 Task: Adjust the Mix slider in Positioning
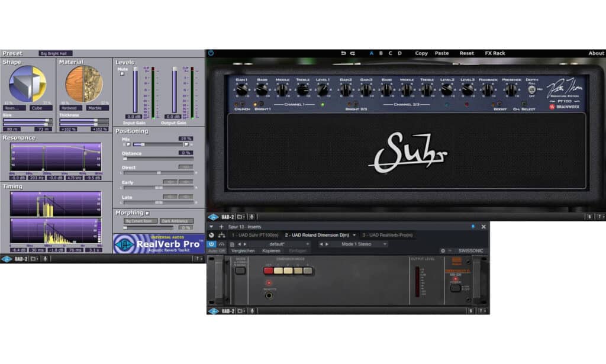click(x=157, y=144)
